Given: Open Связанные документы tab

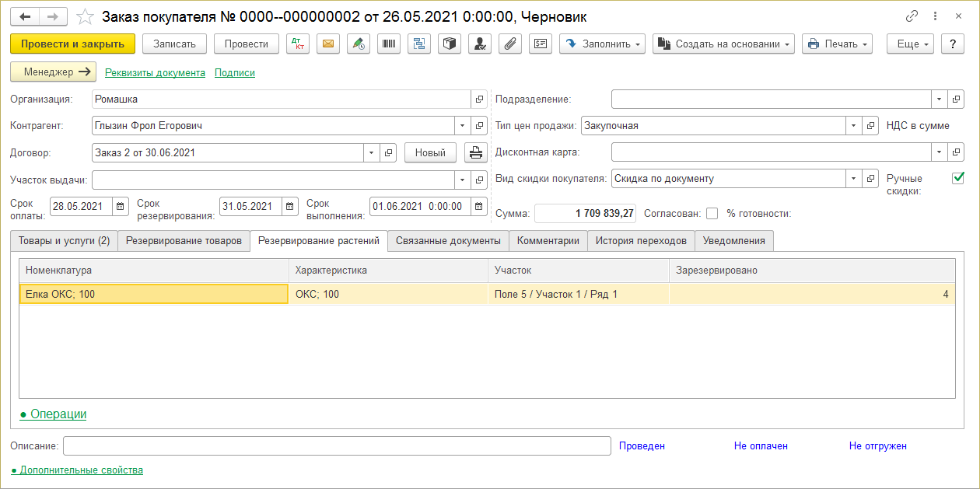Looking at the screenshot, I should click(x=448, y=241).
